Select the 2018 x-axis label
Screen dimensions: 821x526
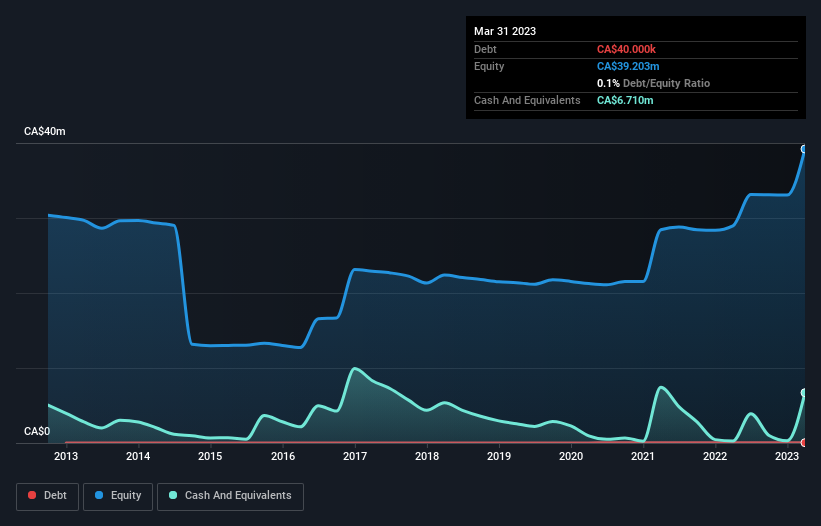point(427,456)
